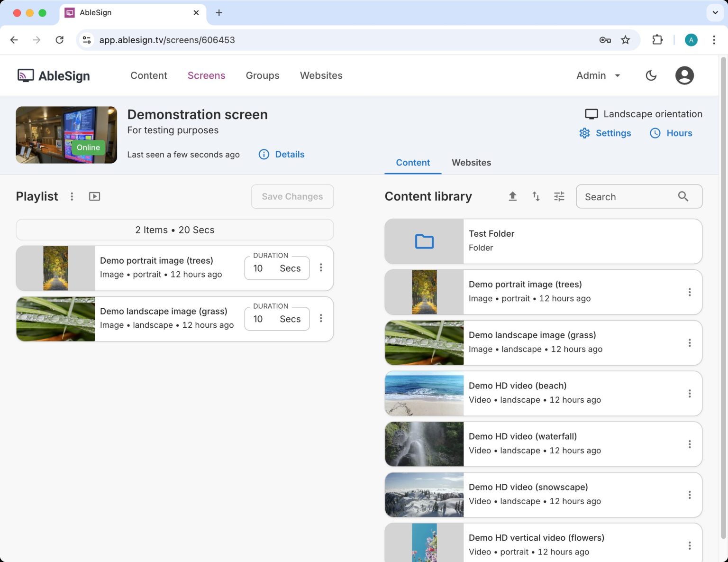Open options for Demo HD vertical video (flowers)
Image resolution: width=728 pixels, height=562 pixels.
(690, 546)
